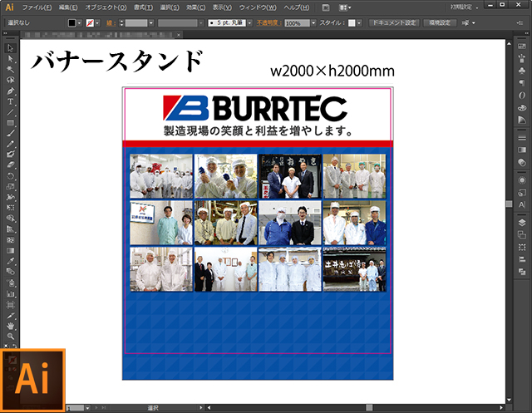532x413 pixels.
Task: Open the Pathfinder panel icon
Action: (522, 272)
